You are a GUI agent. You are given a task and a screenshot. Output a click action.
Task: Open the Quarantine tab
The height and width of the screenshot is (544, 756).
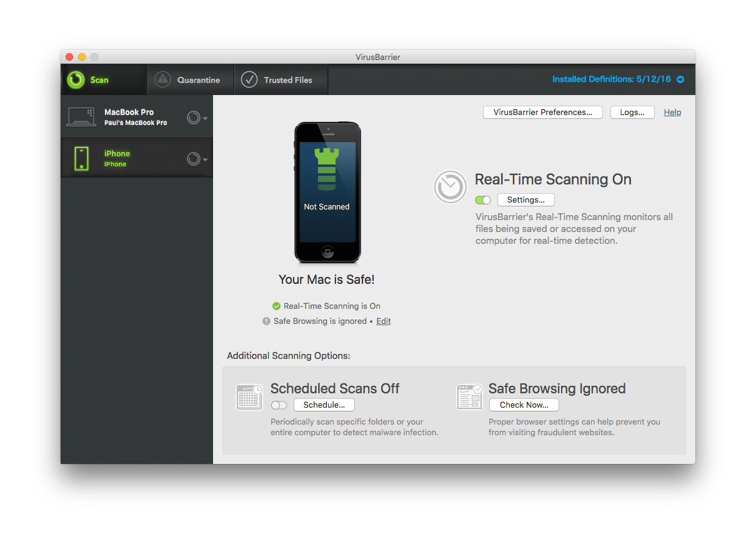pyautogui.click(x=191, y=79)
